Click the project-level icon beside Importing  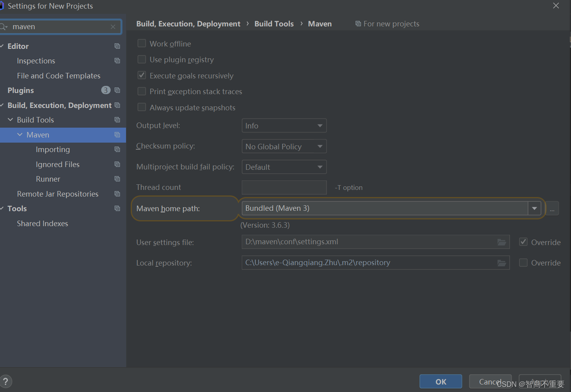pos(117,149)
